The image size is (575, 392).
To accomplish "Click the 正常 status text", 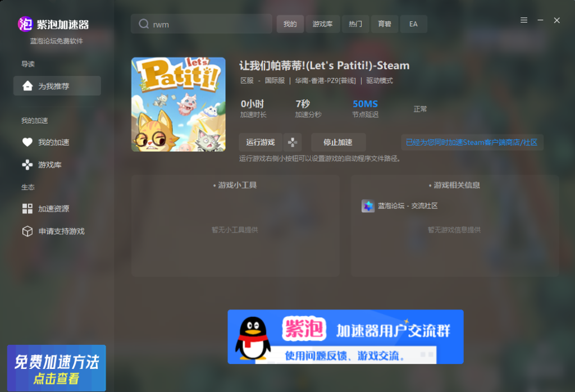I will click(420, 109).
